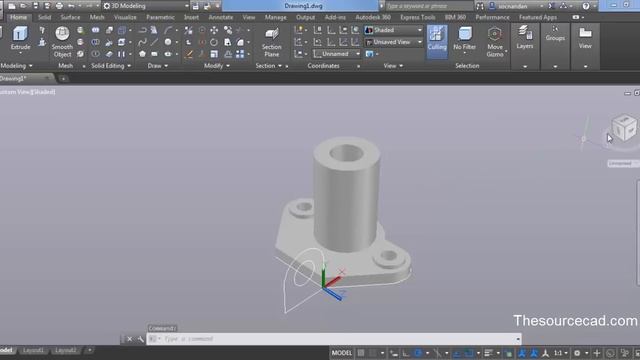Image resolution: width=640 pixels, height=360 pixels.
Task: Expand the Modify panel
Action: 217,66
